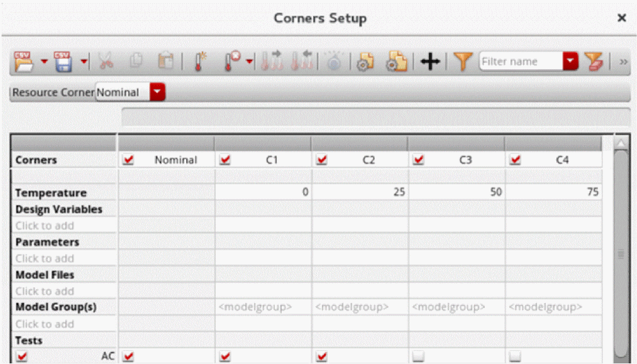This screenshot has height=364, width=637.
Task: Click C2 modelgroup placeholder cell
Action: tap(360, 307)
